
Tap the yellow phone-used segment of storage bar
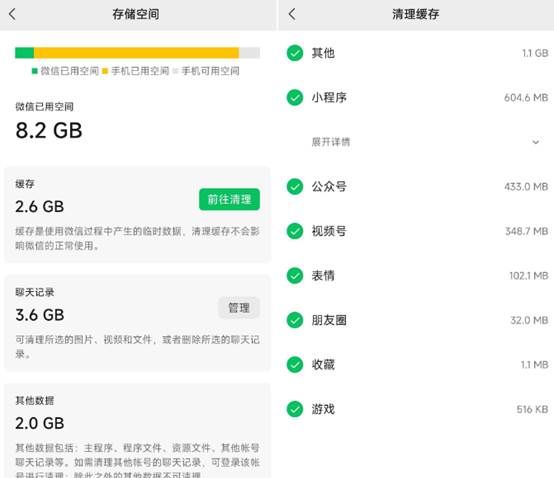[136, 53]
